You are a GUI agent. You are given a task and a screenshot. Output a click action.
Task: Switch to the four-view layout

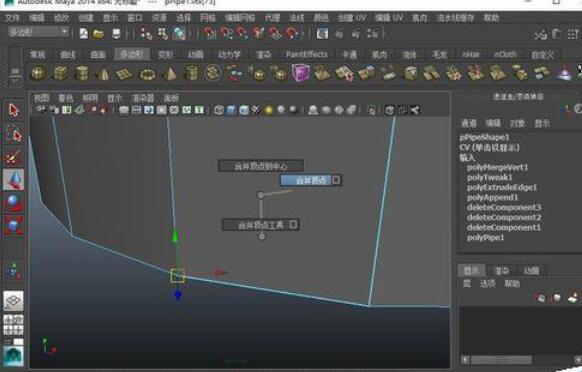tap(13, 325)
